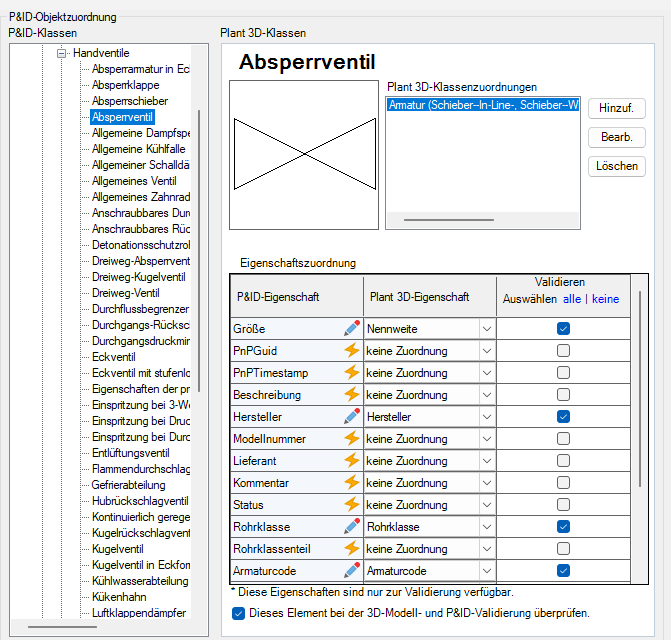Click the pencil icon in the Rohrklasse row
The image size is (671, 640).
click(x=352, y=527)
